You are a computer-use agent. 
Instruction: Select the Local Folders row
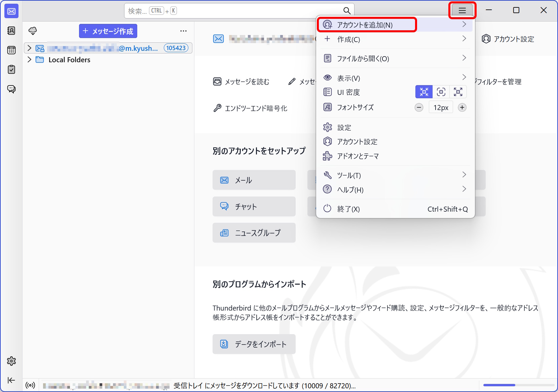pos(108,60)
